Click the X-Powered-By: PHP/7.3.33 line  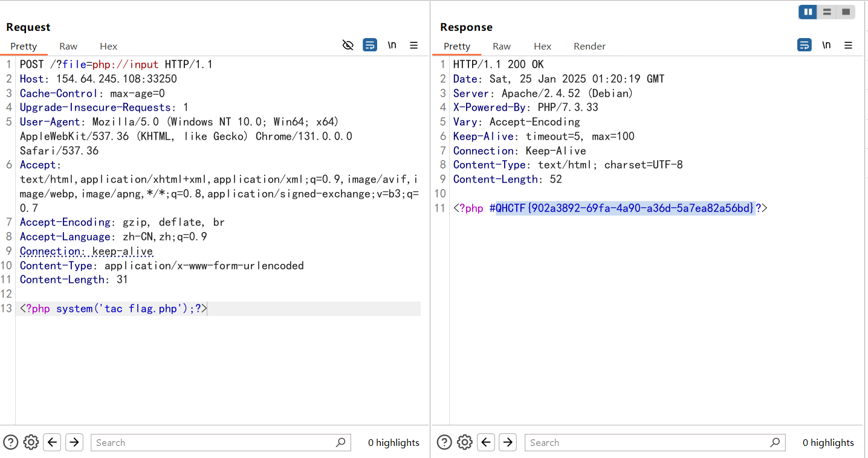click(526, 108)
